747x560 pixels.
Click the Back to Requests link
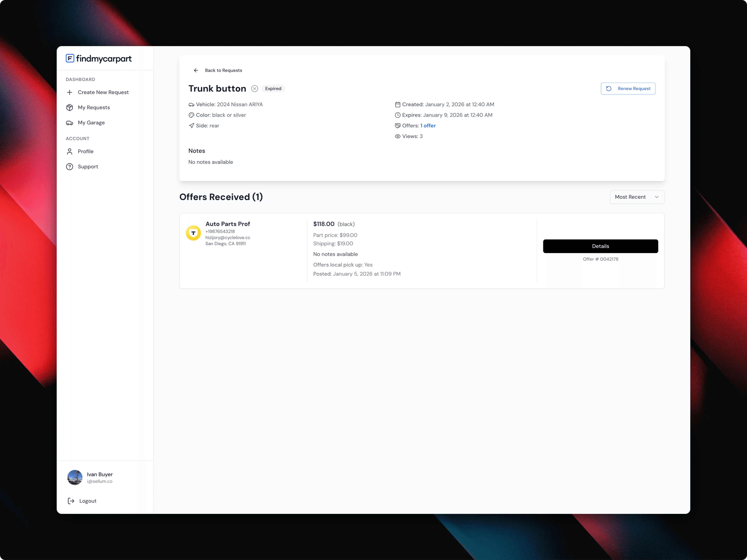223,70
